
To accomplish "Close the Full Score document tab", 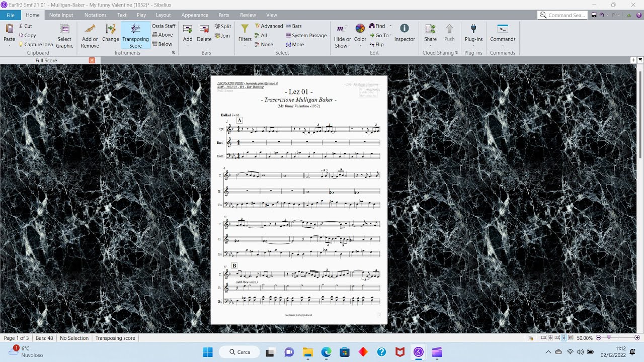I will [x=92, y=60].
